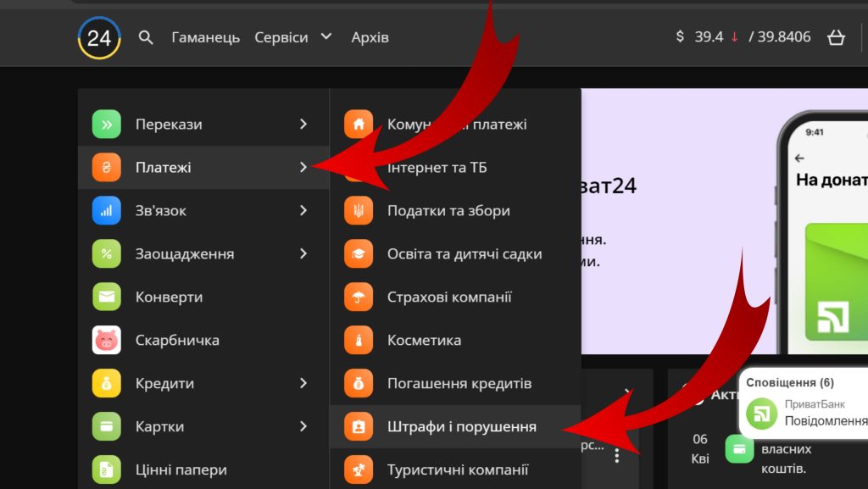Go to Гаманець in top navigation
This screenshot has width=868, height=489.
click(205, 37)
